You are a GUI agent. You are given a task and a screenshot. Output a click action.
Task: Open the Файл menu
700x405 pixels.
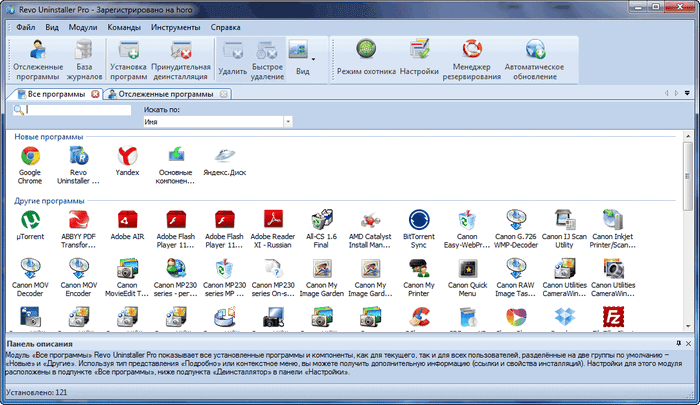pos(25,27)
